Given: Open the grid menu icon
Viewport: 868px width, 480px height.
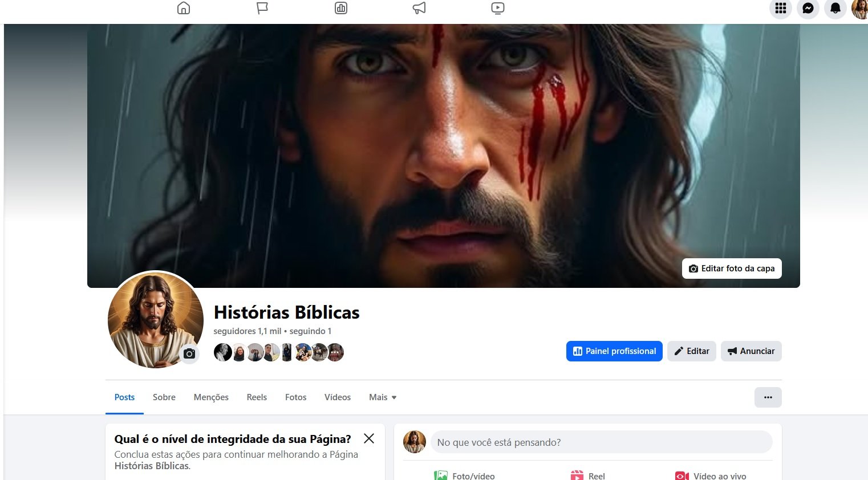Looking at the screenshot, I should coord(781,8).
